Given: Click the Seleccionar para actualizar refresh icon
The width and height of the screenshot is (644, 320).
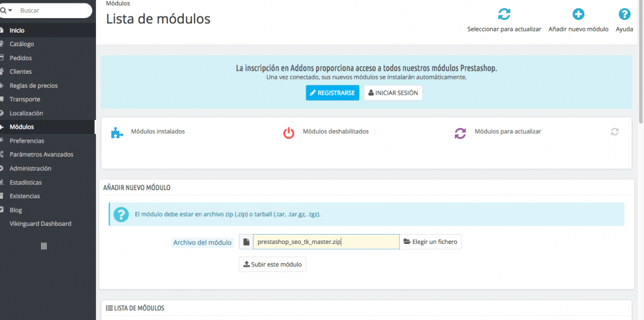Looking at the screenshot, I should pyautogui.click(x=504, y=14).
